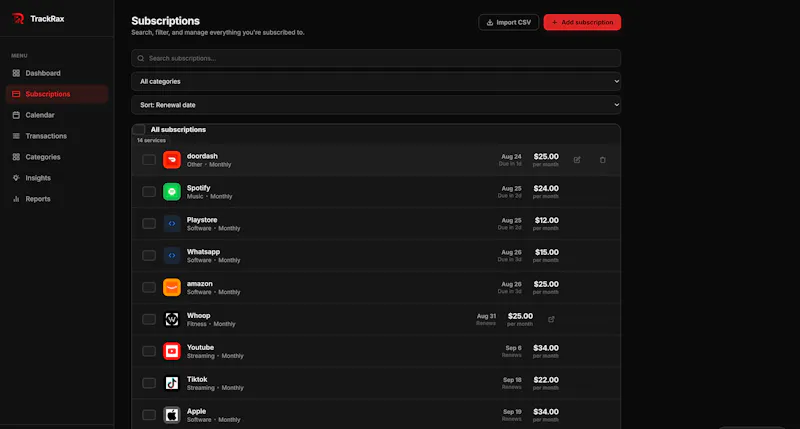Screen dimensions: 800x429
Task: Check the Spotify row checkbox
Action: coord(149,192)
